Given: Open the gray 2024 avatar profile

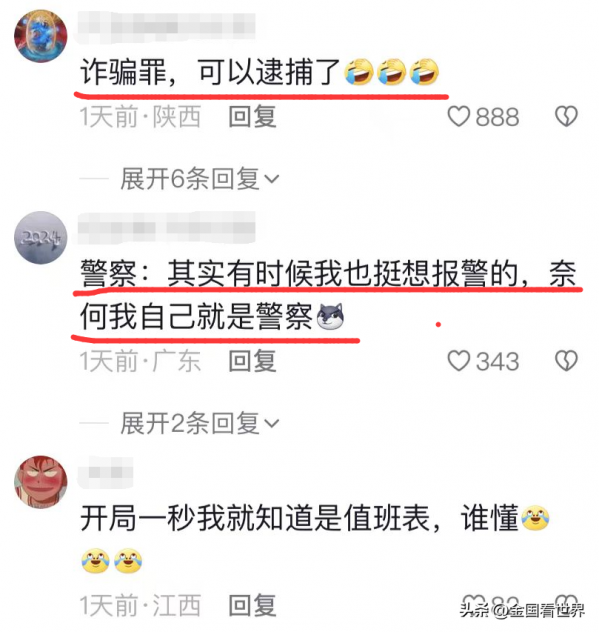Looking at the screenshot, I should pos(41,237).
